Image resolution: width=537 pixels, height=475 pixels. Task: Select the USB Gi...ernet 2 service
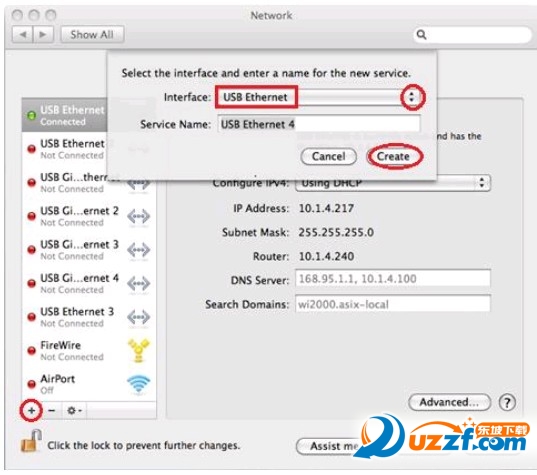tap(89, 216)
